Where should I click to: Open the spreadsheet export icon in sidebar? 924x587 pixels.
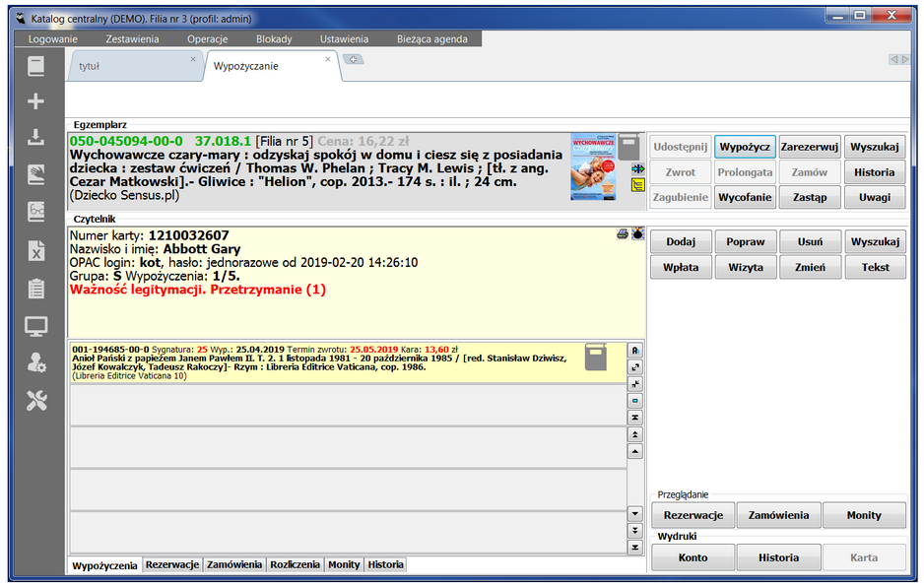point(36,250)
